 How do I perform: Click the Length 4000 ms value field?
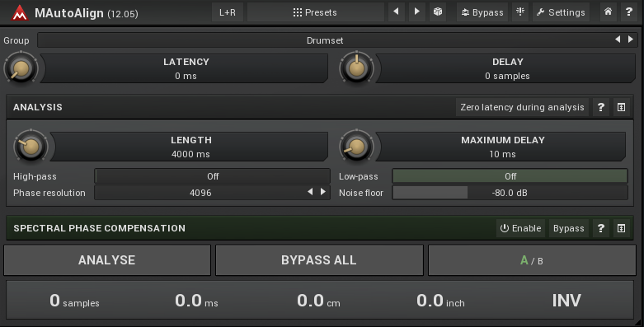pos(190,147)
